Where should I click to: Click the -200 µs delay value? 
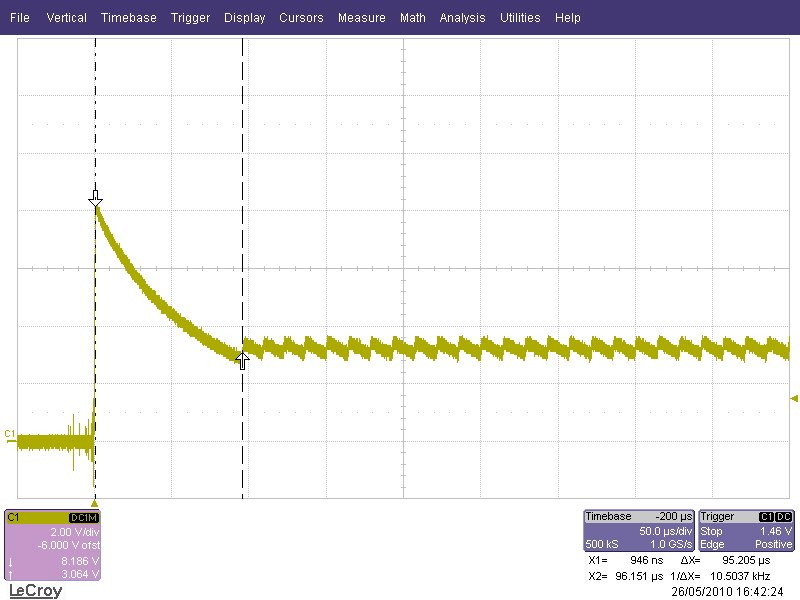673,516
